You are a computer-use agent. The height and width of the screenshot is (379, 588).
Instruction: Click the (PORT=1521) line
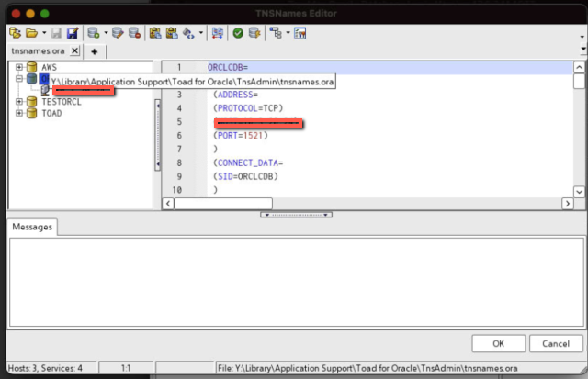241,136
